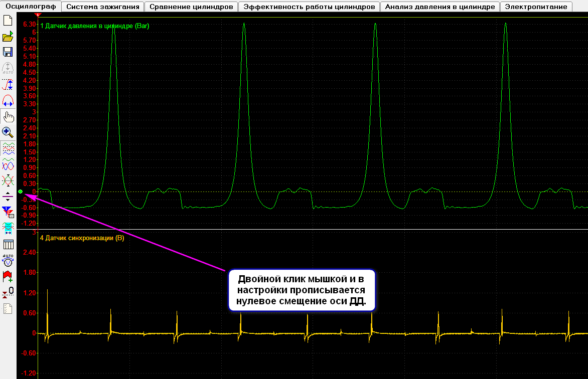Viewport: 588px width, 379px height.
Task: Create a new blank recording file
Action: coord(8,20)
